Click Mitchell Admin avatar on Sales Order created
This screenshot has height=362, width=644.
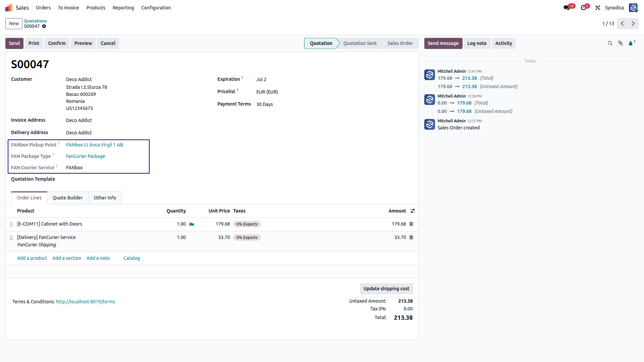tap(430, 124)
